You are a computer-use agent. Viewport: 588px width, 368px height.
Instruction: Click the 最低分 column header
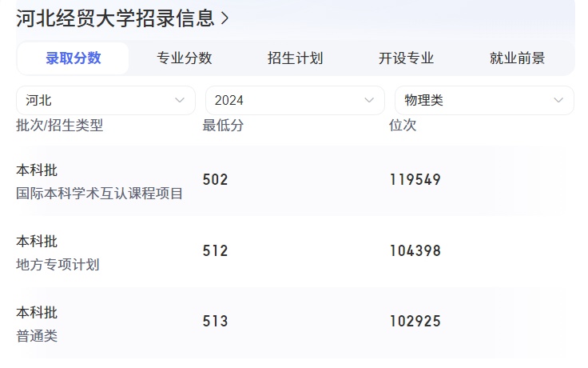223,126
